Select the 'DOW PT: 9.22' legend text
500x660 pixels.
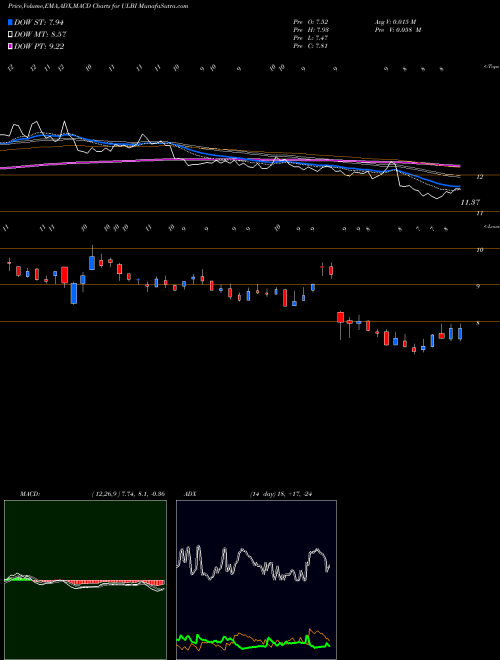tap(39, 46)
